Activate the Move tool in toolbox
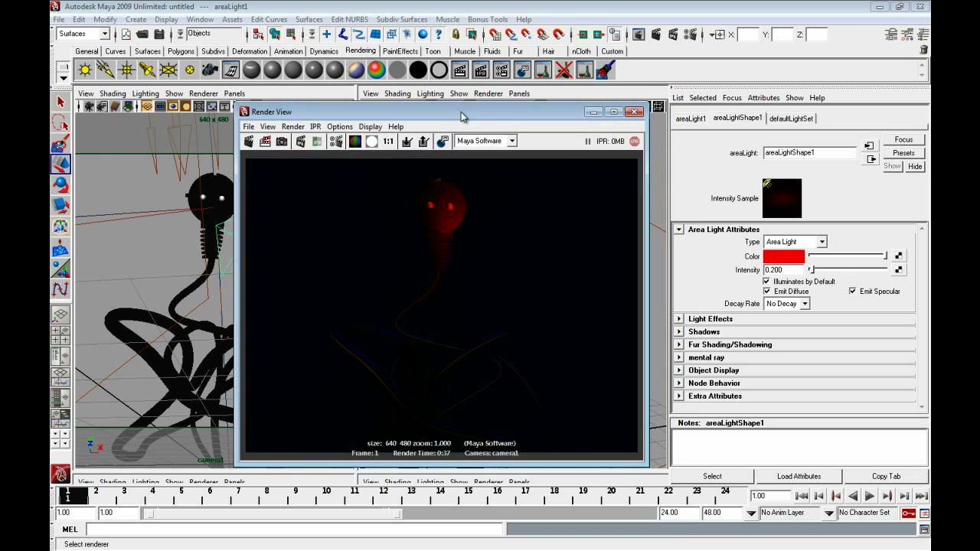 tap(60, 164)
